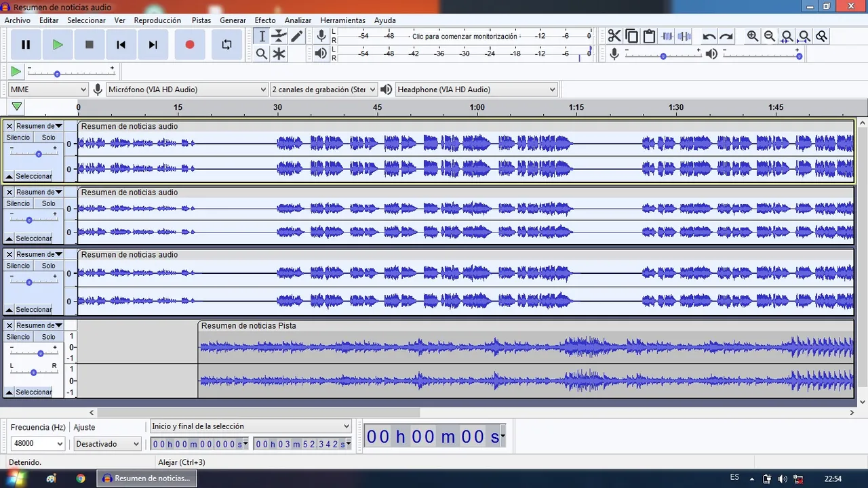The image size is (868, 488).
Task: Collapse the second track with its triangle
Action: click(x=9, y=239)
